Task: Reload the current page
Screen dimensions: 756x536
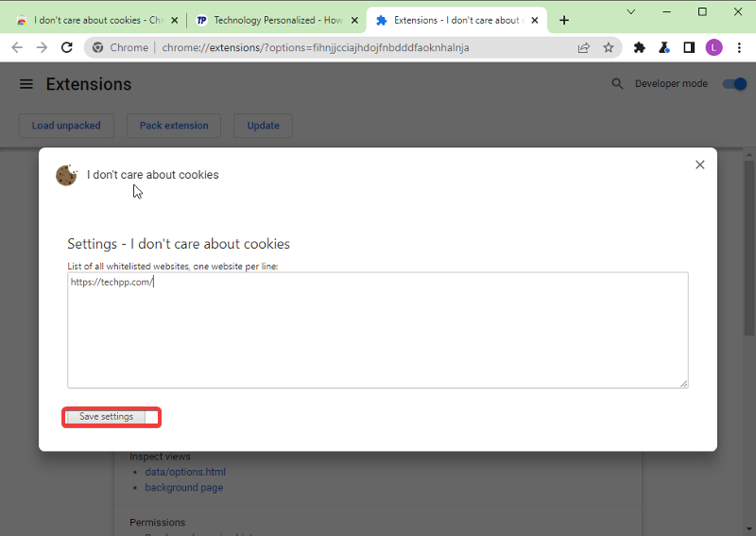Action: tap(67, 47)
